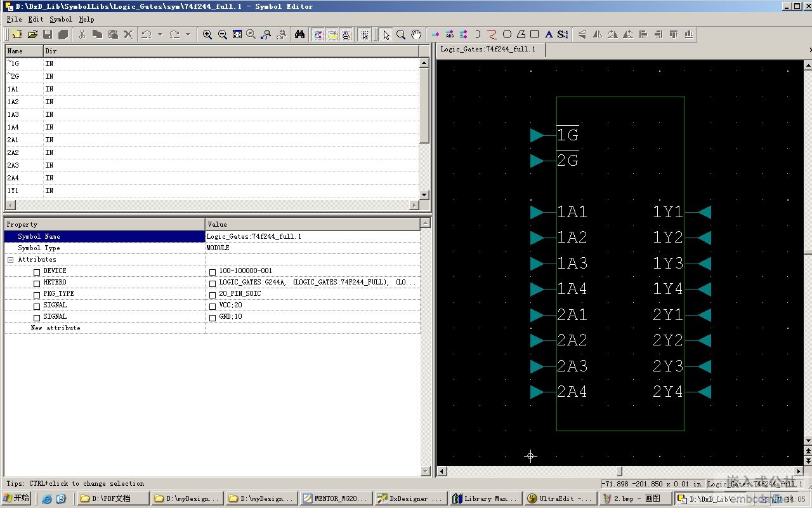Click the 'S' property text tool
Image resolution: width=812 pixels, height=508 pixels.
tap(563, 34)
